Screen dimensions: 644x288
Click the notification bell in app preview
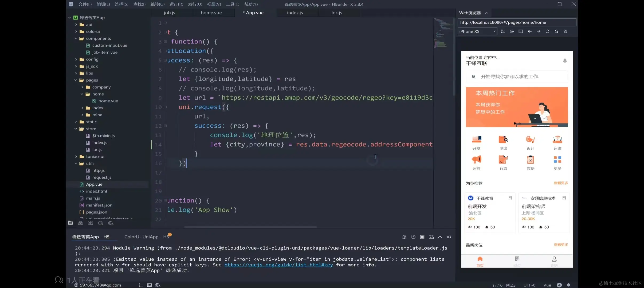click(565, 61)
